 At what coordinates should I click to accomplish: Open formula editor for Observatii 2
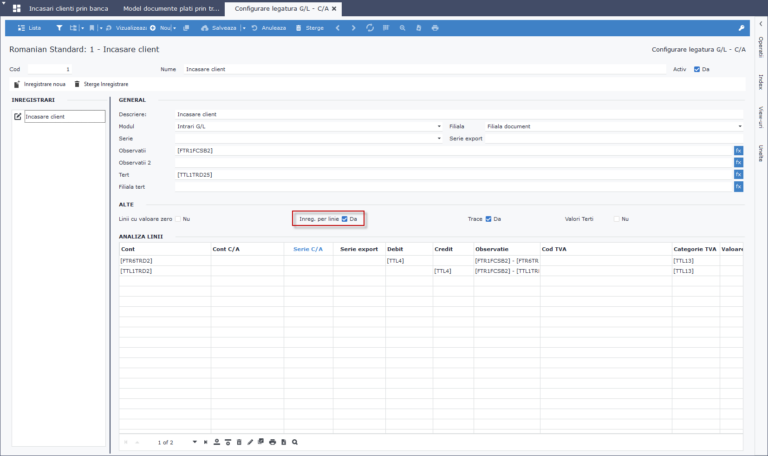pos(738,162)
